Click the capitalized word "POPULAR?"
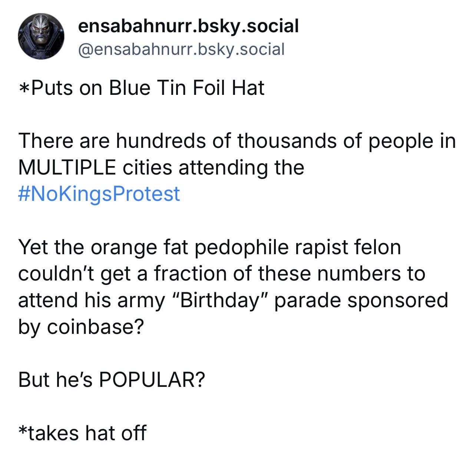Screen dimensions: 476x458 [151, 379]
